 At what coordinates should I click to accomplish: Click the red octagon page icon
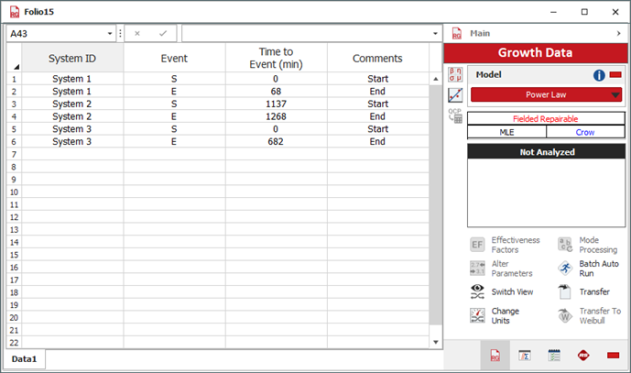point(584,355)
